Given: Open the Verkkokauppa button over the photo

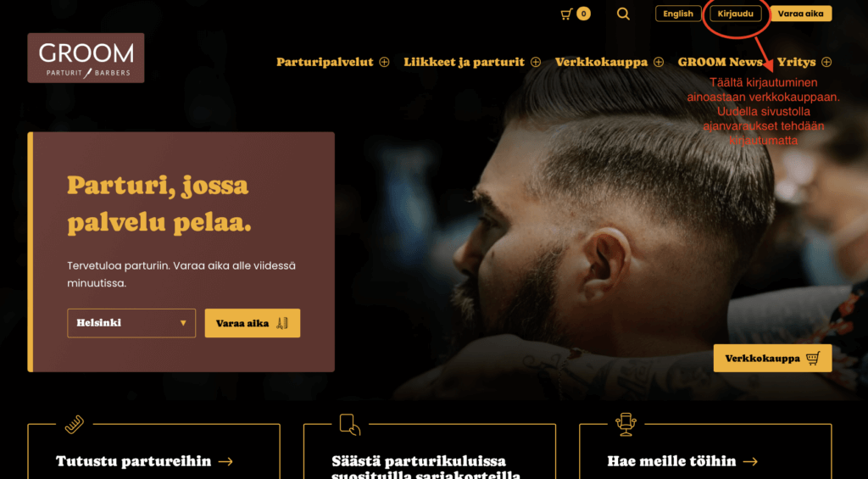Looking at the screenshot, I should [x=773, y=359].
